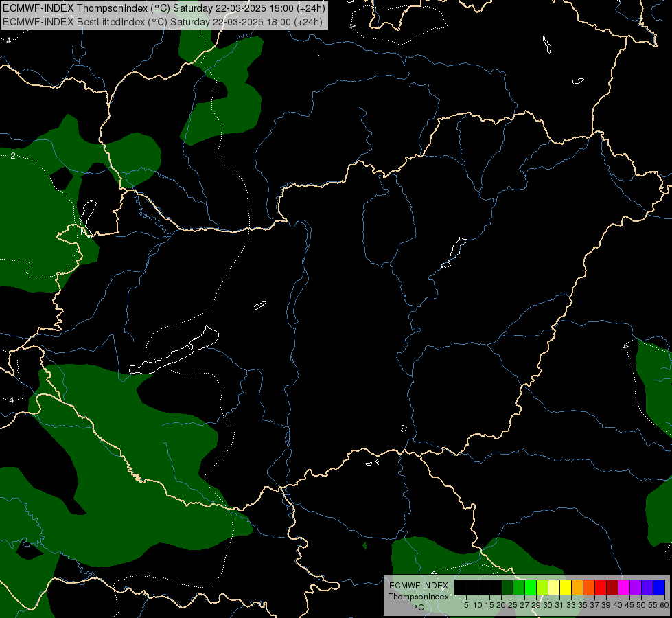Pick the blue 55–60 legend swatch

pos(659,587)
